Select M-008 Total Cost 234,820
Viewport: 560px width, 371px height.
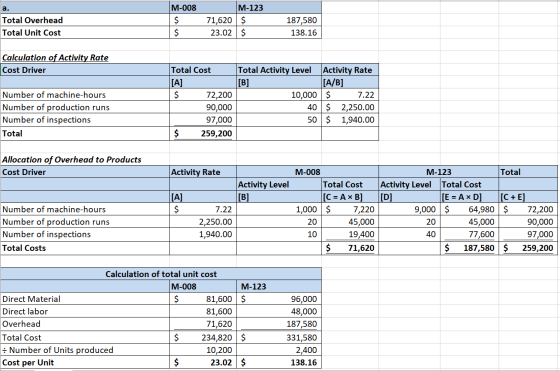coord(203,337)
